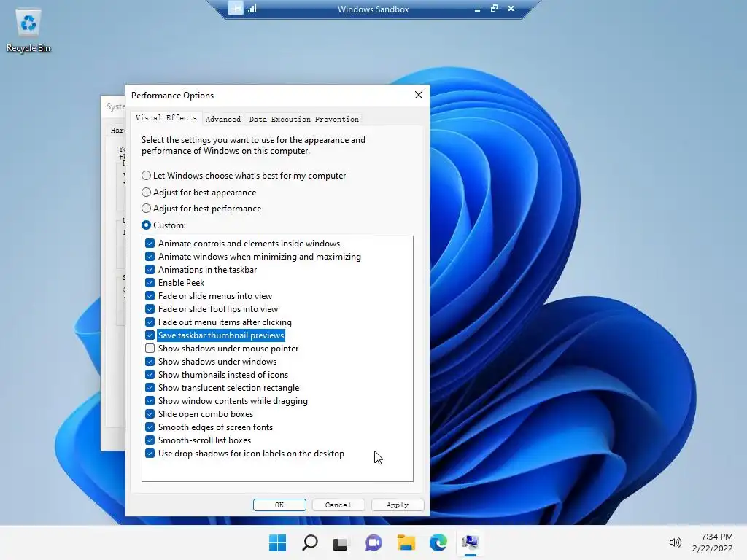The image size is (747, 560).
Task: Click the System Properties taskbar icon
Action: [471, 542]
